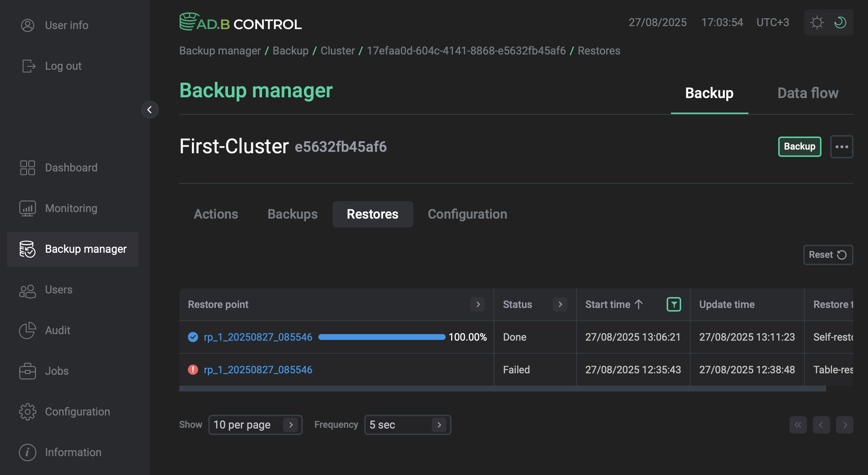Click the Start time filter icon
Screen dimensions: 868x475
(674, 304)
